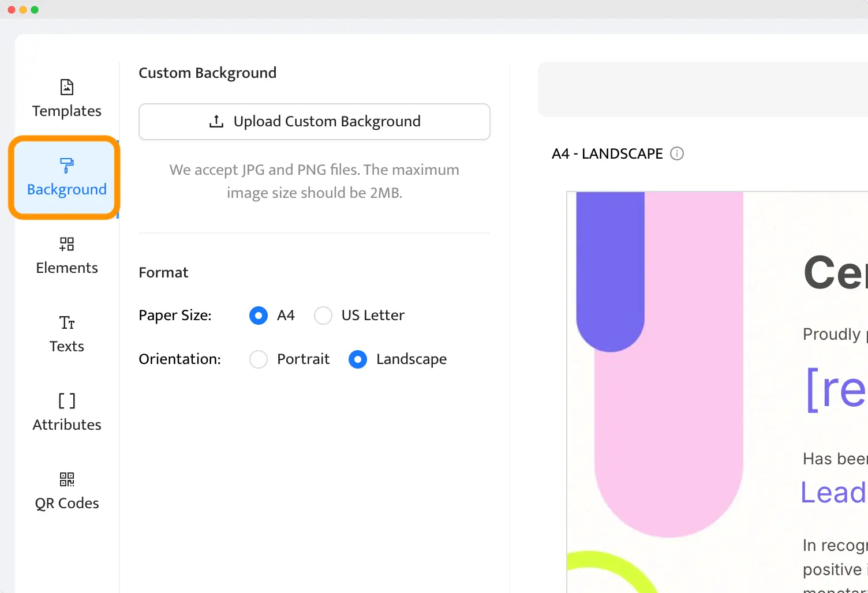The width and height of the screenshot is (868, 593).
Task: Close the window with the red button
Action: pos(12,10)
